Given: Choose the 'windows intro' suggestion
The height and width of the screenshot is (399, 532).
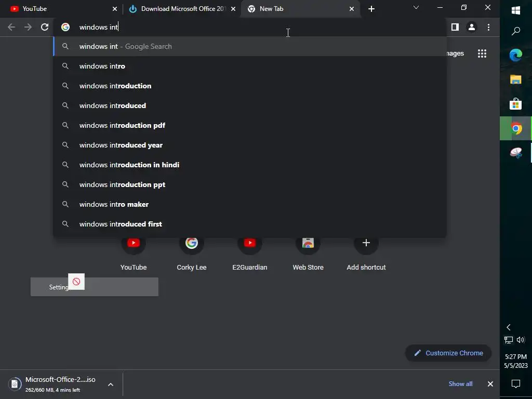Looking at the screenshot, I should (250, 66).
